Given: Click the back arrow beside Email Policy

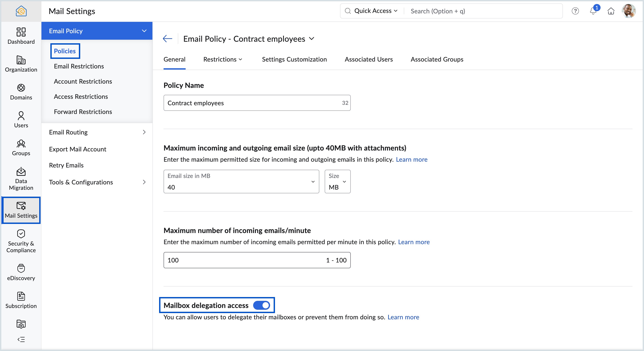Looking at the screenshot, I should [168, 39].
